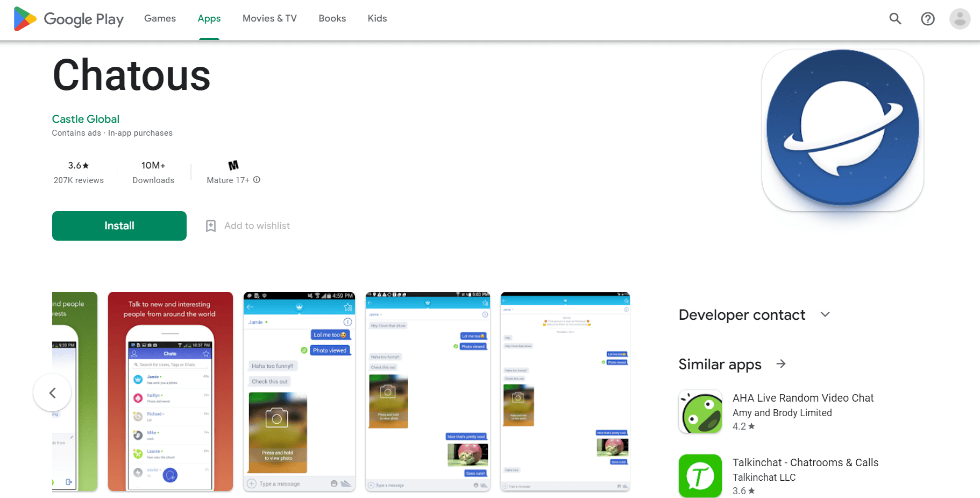Click the Developer contact heading
This screenshot has width=980, height=498.
click(742, 315)
